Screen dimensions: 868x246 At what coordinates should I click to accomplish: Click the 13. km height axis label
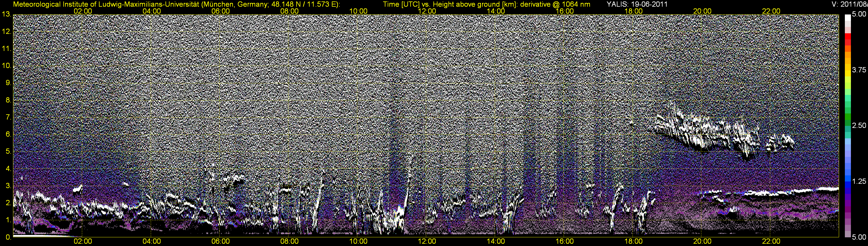[x=6, y=14]
